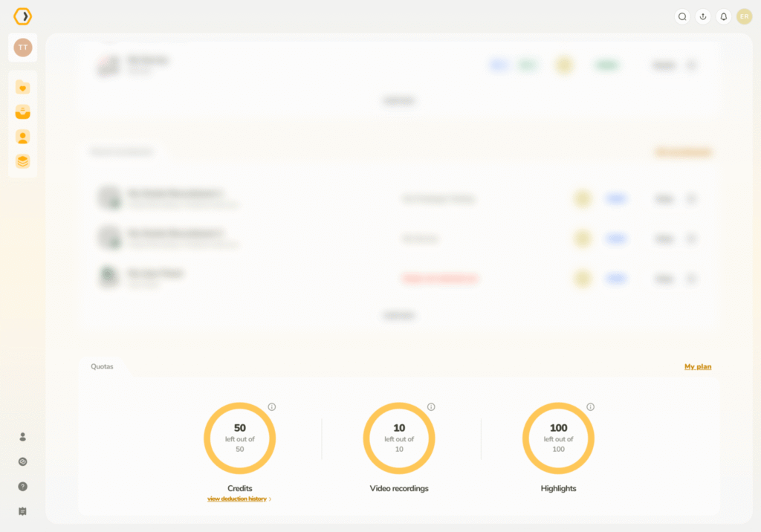Screen dimensions: 761x532
Task: Open the ER user avatar menu
Action: [744, 16]
